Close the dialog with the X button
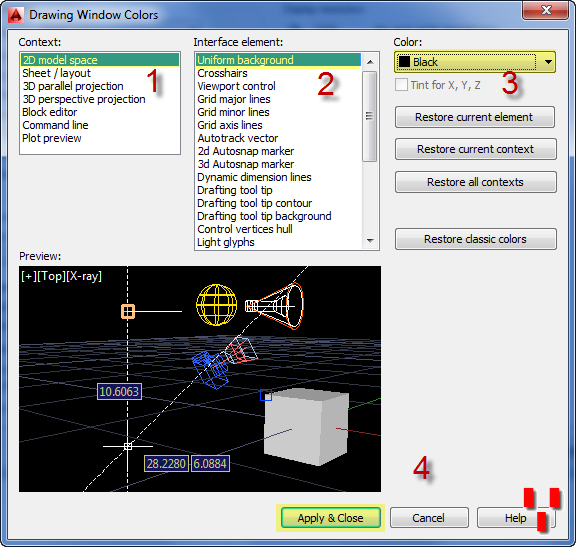Viewport: 576px width, 547px height. tap(545, 10)
